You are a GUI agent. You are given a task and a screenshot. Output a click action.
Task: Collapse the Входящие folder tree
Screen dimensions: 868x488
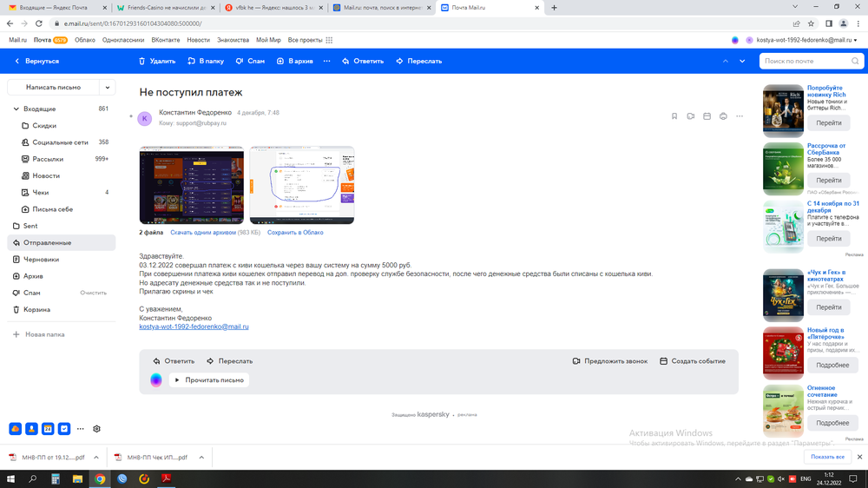pyautogui.click(x=16, y=109)
